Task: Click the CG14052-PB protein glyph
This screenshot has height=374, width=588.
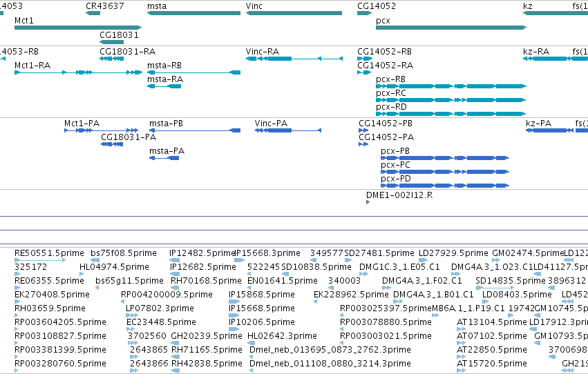Action: tap(363, 130)
